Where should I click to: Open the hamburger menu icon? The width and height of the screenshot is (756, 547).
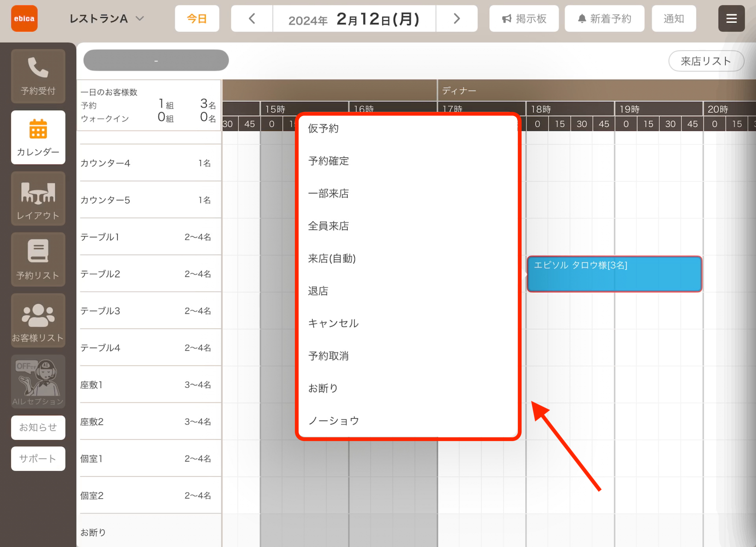click(731, 18)
